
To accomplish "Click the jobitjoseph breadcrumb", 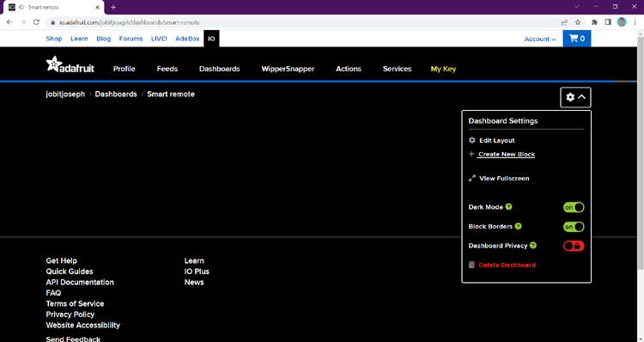I will pos(65,95).
